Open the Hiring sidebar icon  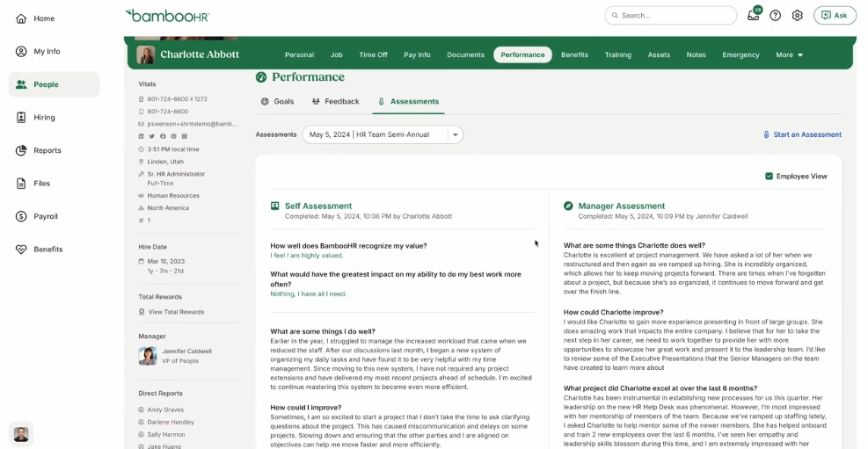[x=21, y=117]
